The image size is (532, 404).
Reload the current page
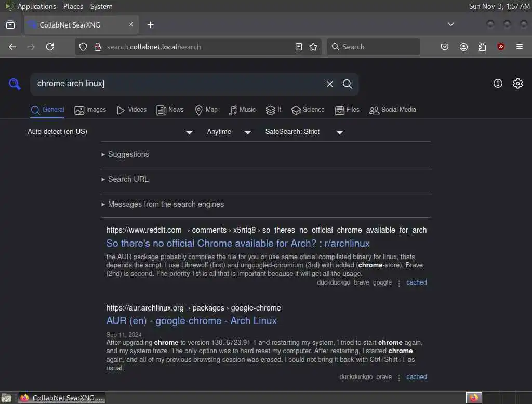pos(50,47)
